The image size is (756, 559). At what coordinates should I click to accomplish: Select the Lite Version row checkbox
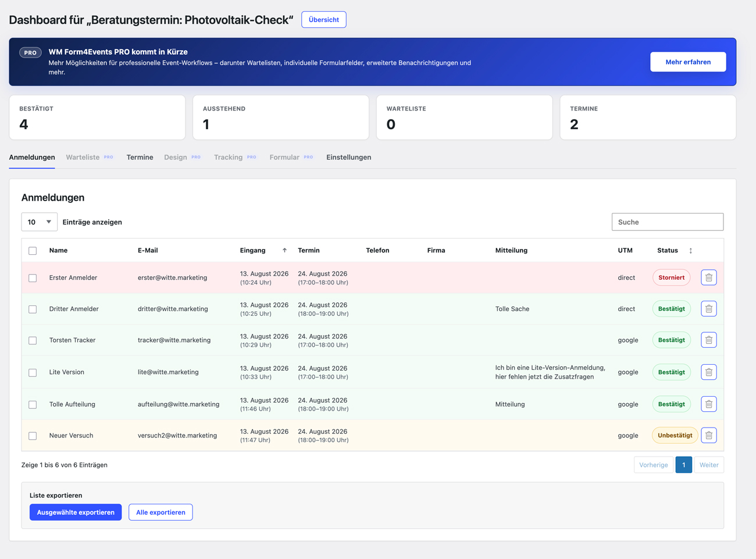click(33, 373)
